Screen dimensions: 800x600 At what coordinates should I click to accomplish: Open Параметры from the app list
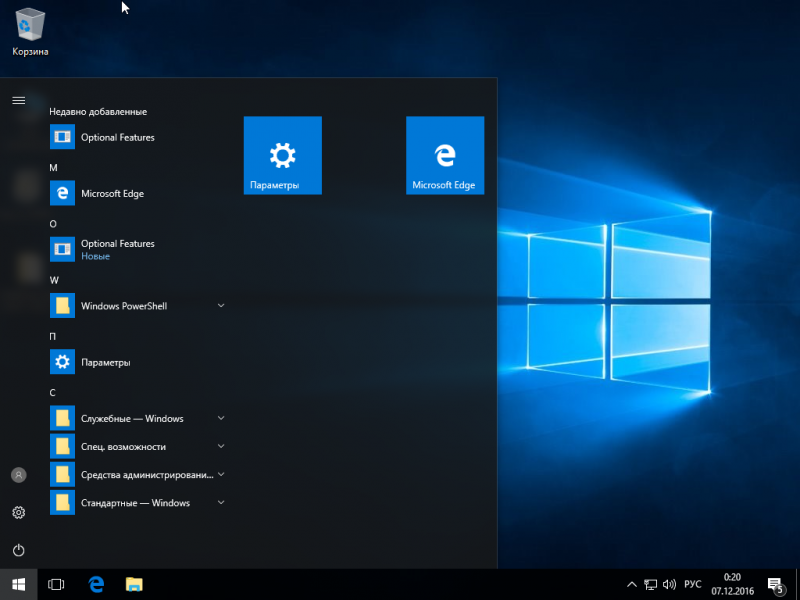[138, 362]
